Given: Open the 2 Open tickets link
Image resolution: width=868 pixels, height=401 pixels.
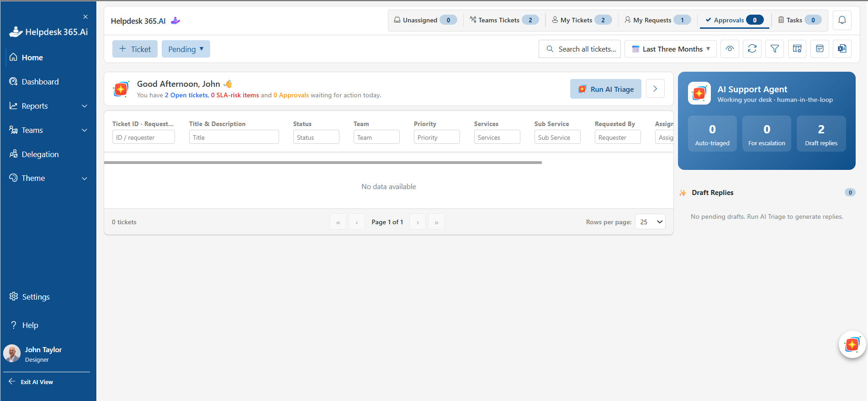Looking at the screenshot, I should tap(186, 95).
